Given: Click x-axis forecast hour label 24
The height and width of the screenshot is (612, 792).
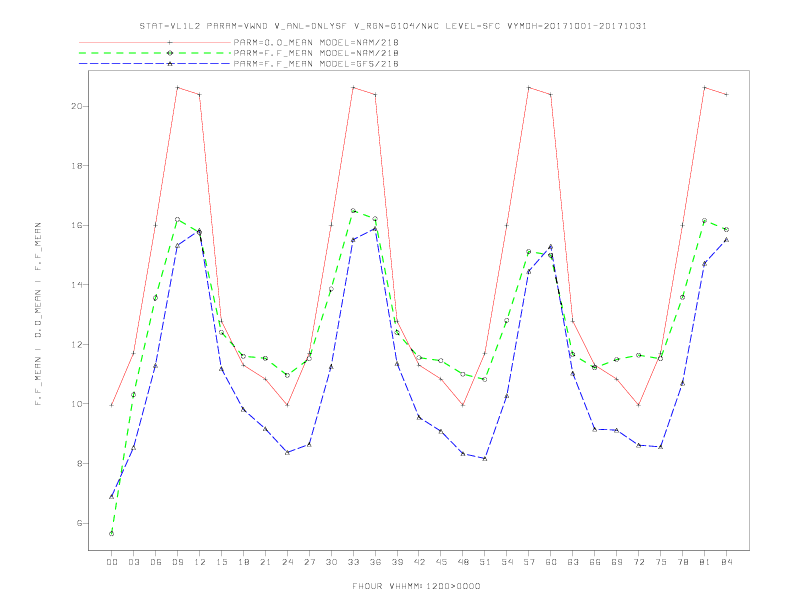Looking at the screenshot, I should coord(287,562).
